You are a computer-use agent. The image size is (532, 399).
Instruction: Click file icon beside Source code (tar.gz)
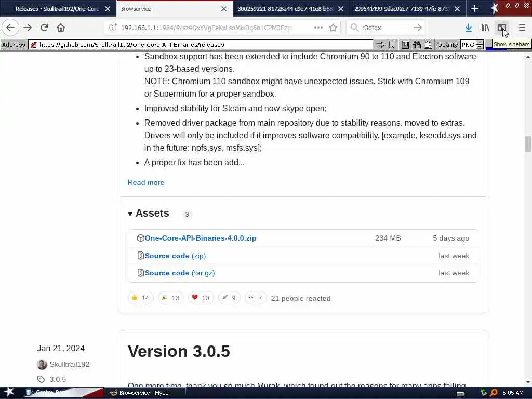click(140, 273)
